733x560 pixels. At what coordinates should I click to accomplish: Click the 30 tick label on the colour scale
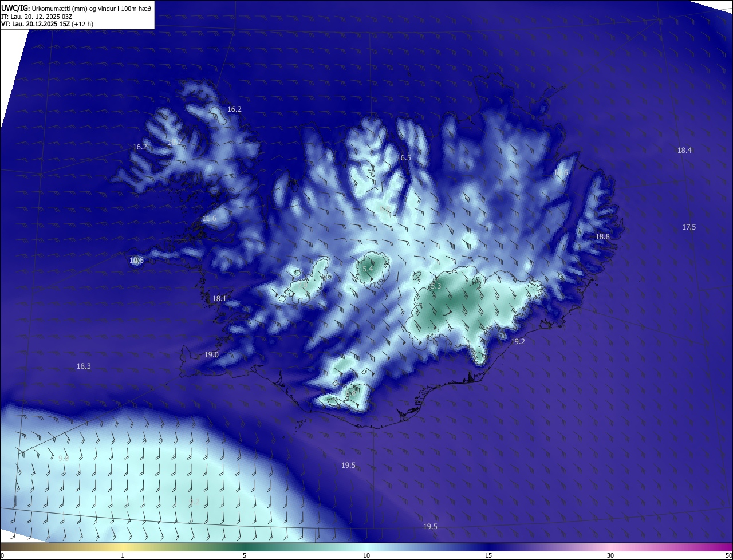(610, 555)
